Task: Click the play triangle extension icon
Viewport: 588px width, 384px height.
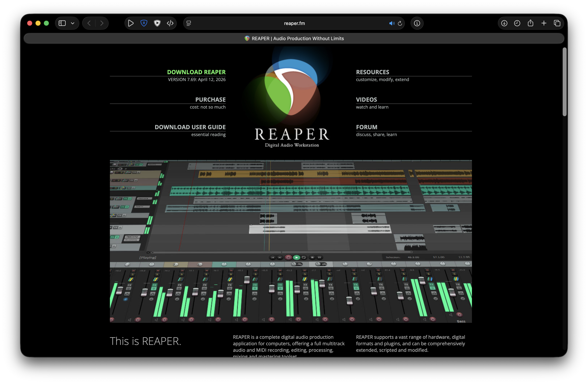Action: [131, 23]
